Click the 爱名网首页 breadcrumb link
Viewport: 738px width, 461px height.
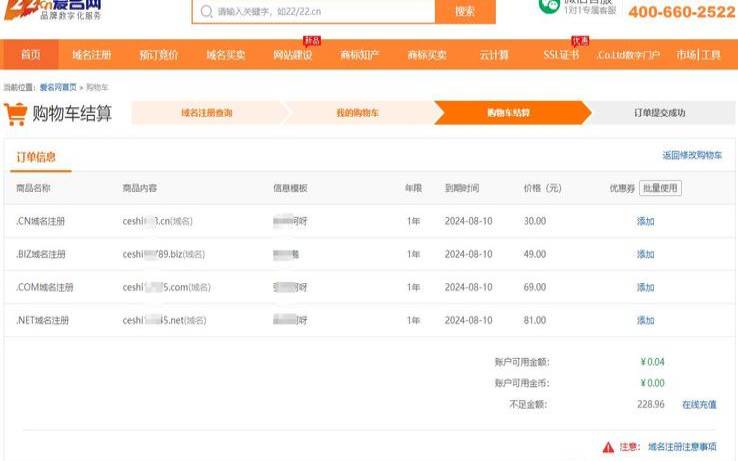pos(58,87)
